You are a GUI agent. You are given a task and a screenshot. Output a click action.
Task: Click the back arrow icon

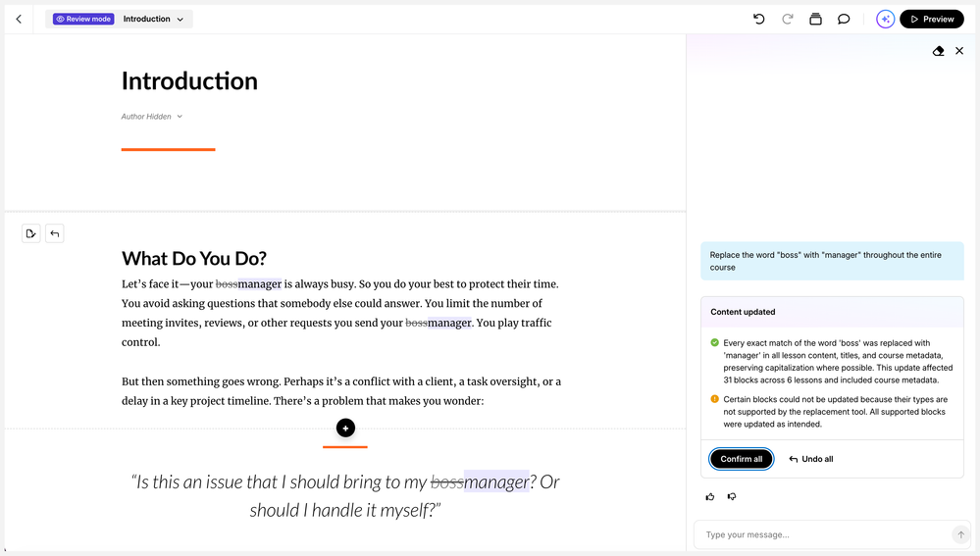pos(19,20)
